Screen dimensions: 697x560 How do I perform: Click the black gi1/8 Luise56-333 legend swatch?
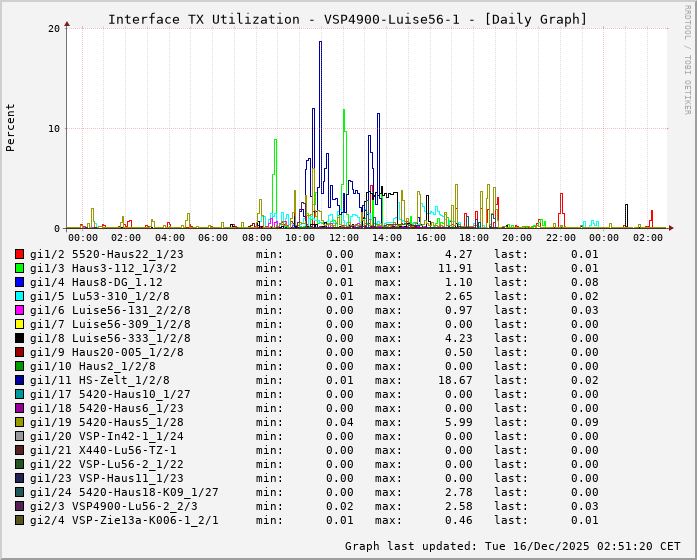pos(20,338)
